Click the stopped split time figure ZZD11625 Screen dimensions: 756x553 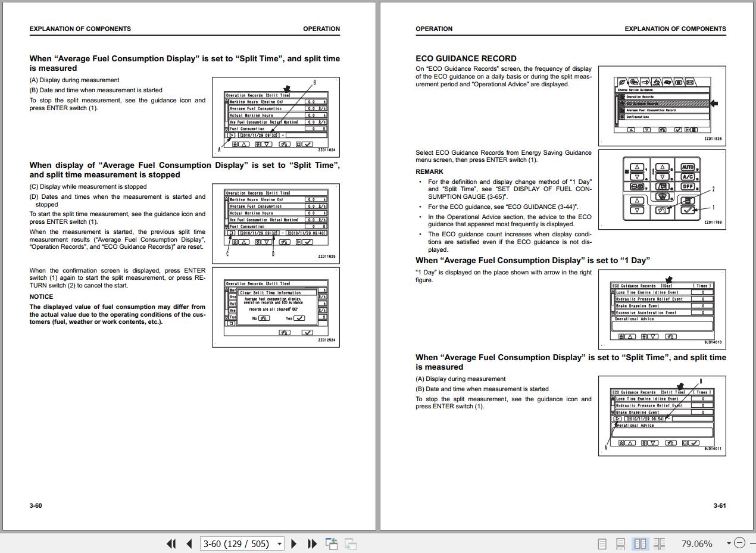point(276,223)
